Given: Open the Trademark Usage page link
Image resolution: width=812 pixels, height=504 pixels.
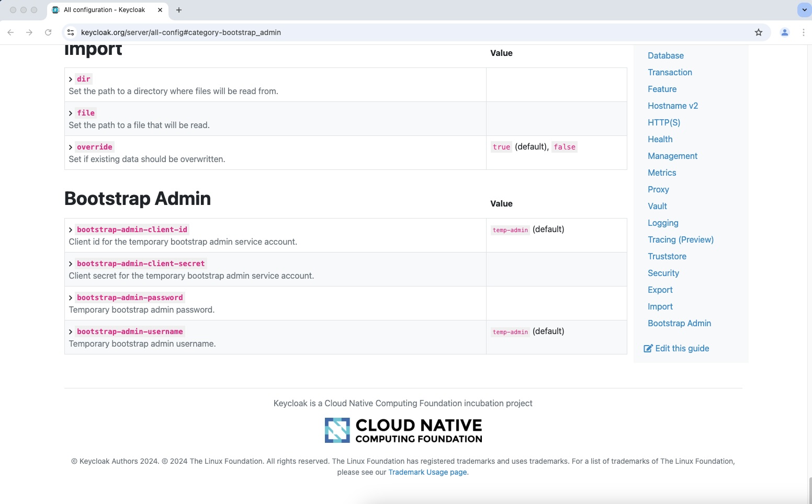Looking at the screenshot, I should pos(427,472).
